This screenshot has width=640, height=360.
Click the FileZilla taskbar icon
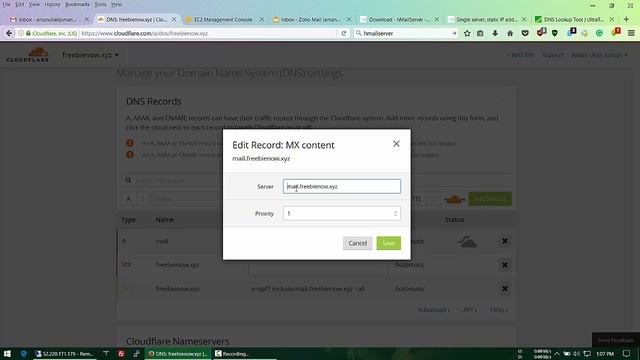[121, 353]
